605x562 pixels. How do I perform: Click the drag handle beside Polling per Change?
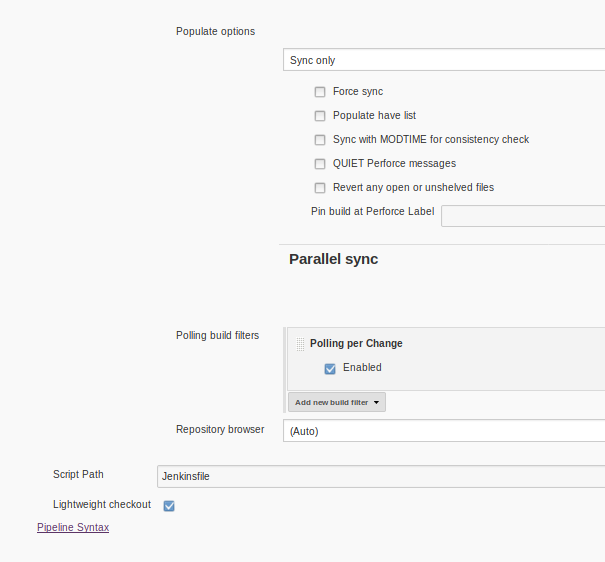300,344
